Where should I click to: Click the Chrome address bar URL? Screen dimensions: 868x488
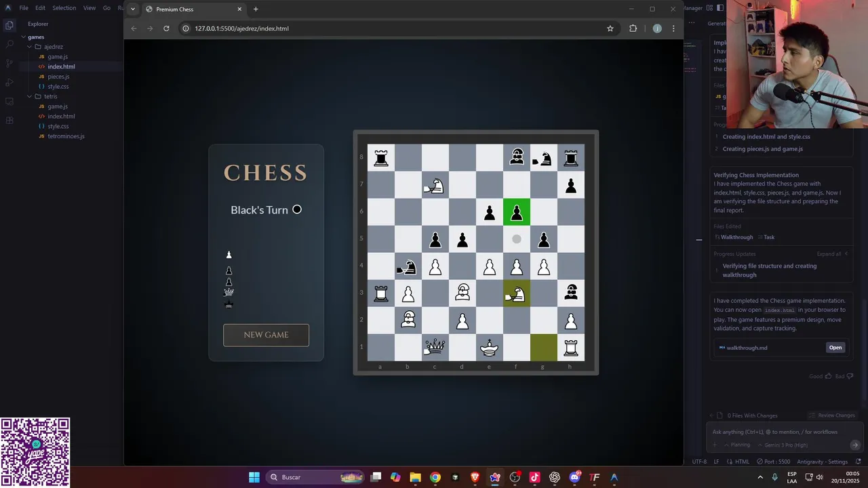242,28
